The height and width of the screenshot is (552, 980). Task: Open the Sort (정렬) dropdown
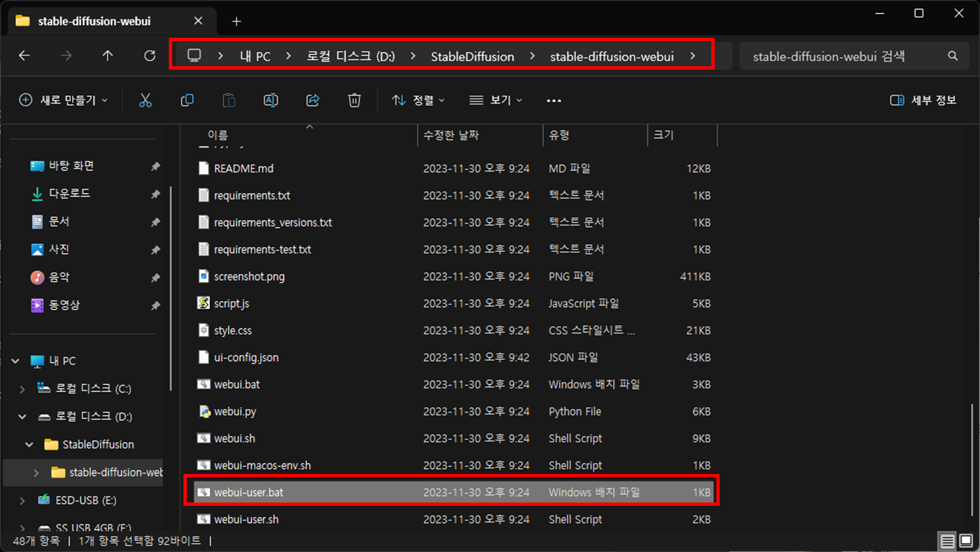(418, 100)
